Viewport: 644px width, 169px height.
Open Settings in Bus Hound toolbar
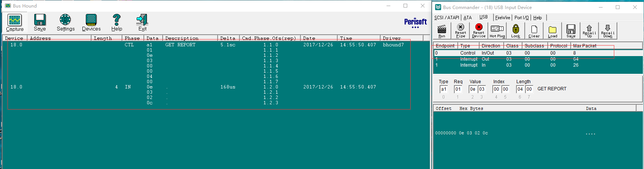click(x=65, y=23)
